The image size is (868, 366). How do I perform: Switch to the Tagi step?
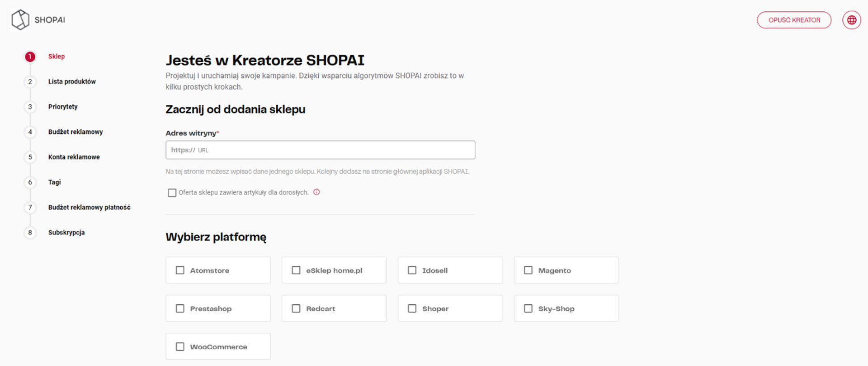(x=54, y=183)
